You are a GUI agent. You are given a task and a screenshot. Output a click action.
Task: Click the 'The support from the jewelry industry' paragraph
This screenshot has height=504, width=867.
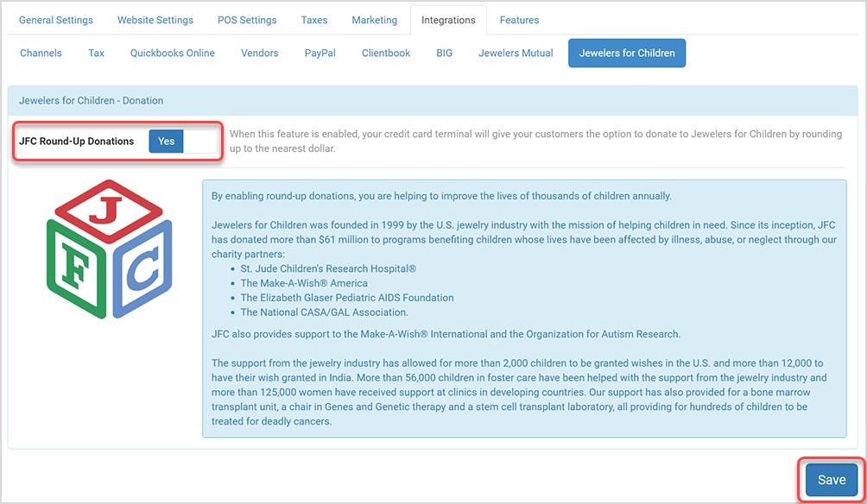click(x=519, y=392)
